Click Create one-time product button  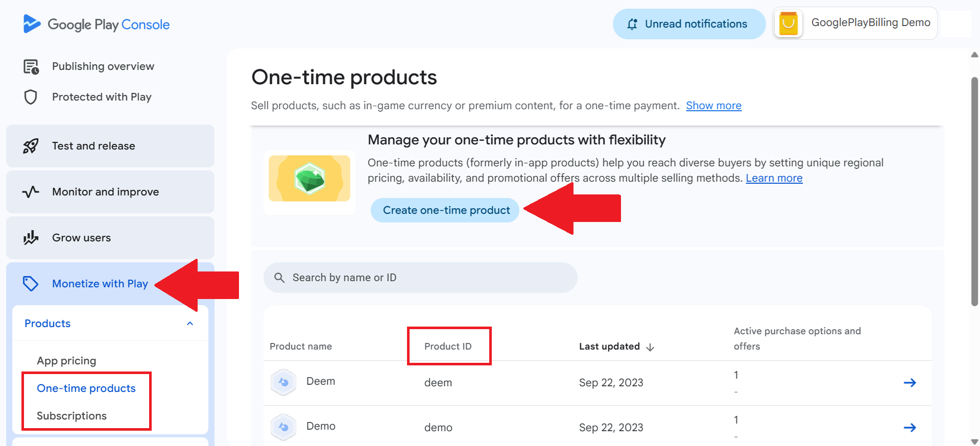[445, 210]
